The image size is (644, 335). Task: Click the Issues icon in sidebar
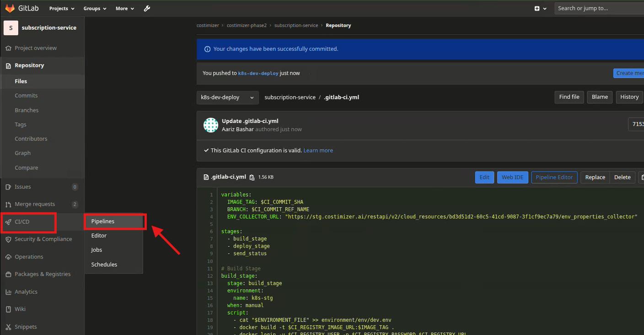click(x=8, y=187)
